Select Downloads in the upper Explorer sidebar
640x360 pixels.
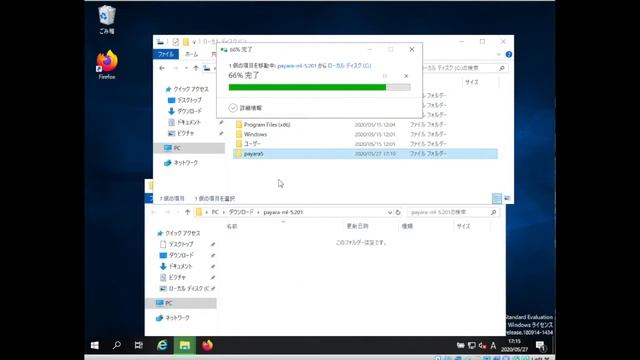point(185,111)
